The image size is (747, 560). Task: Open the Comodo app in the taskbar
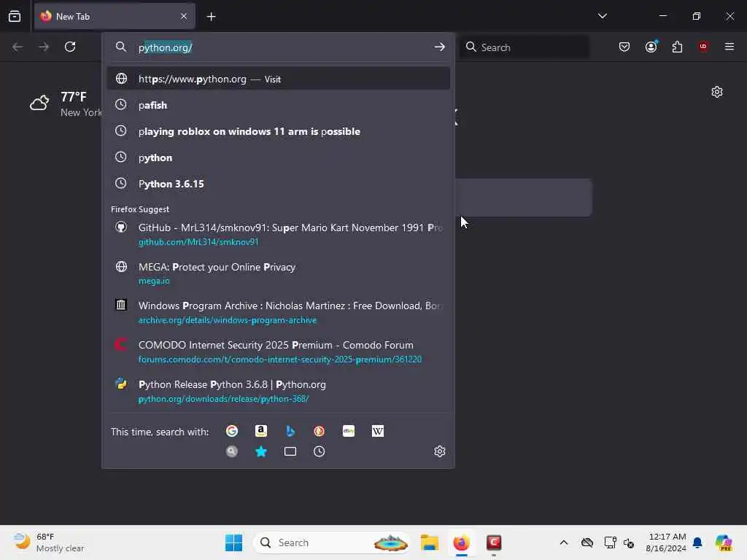pos(494,542)
